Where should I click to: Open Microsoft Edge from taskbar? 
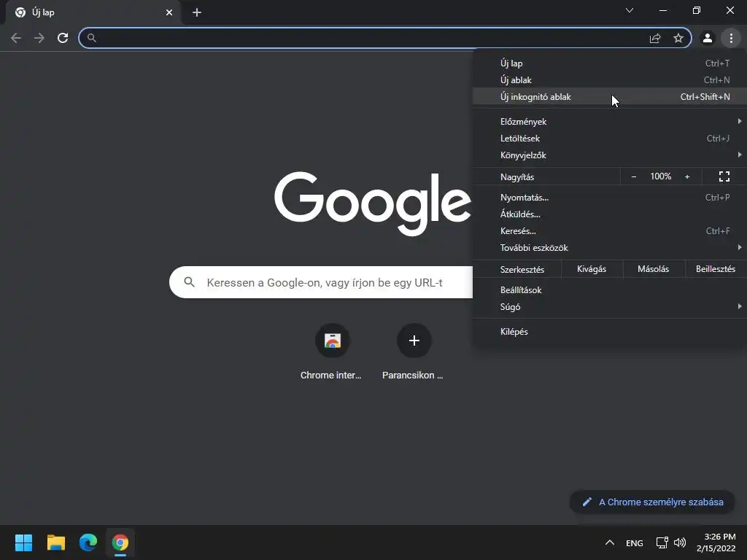tap(88, 542)
